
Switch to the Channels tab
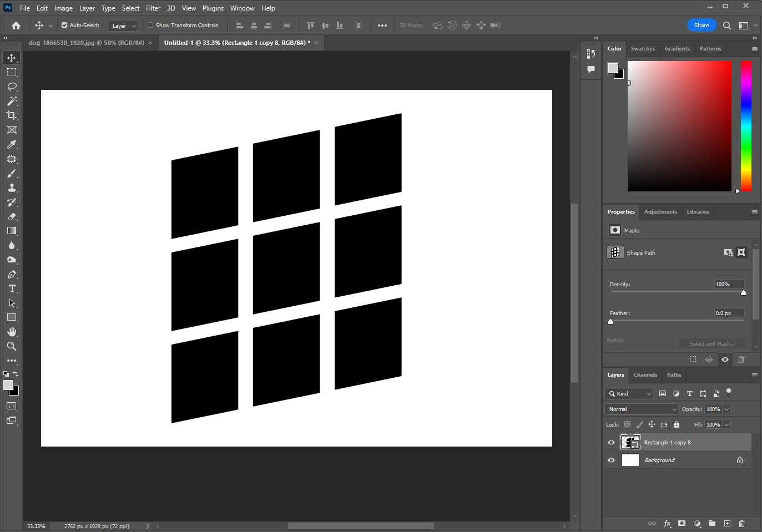[x=645, y=375]
